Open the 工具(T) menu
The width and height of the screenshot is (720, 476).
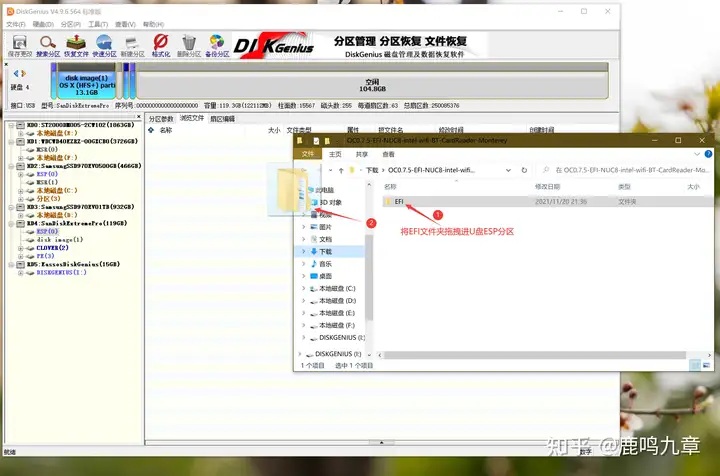98,24
